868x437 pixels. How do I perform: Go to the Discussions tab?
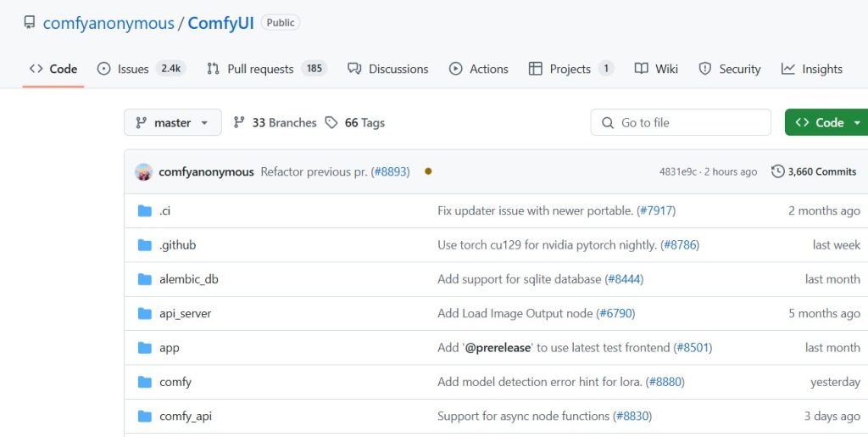click(x=388, y=69)
